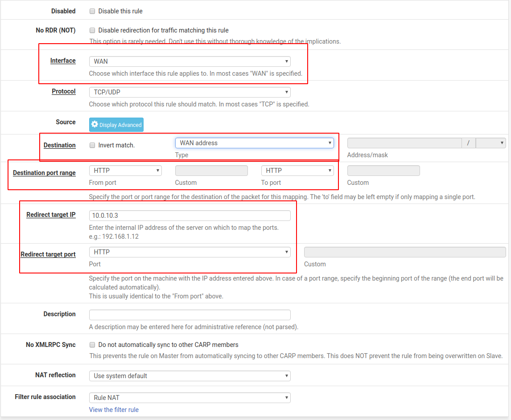Click the Interface label link
Viewport: 511px width, 420px height.
(63, 61)
